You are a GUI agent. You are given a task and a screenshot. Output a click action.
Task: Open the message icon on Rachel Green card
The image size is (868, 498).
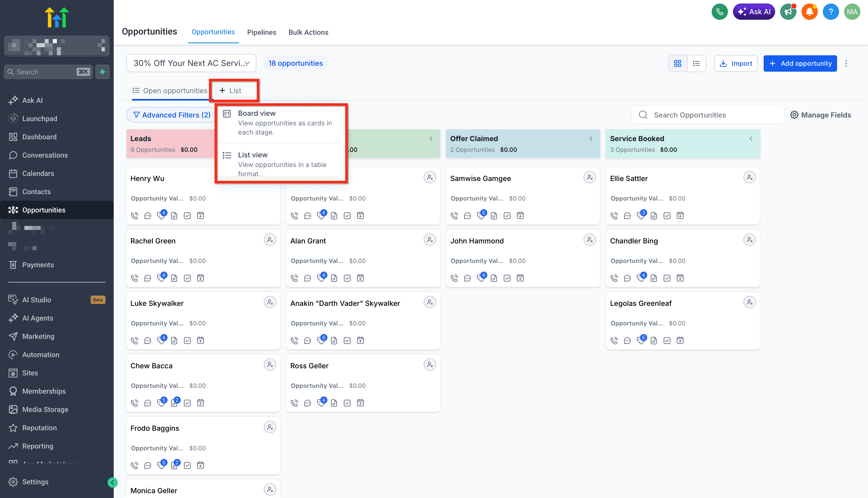pyautogui.click(x=147, y=278)
